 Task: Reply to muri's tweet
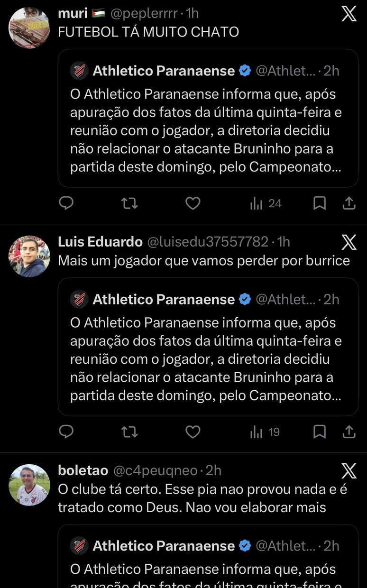tap(66, 203)
